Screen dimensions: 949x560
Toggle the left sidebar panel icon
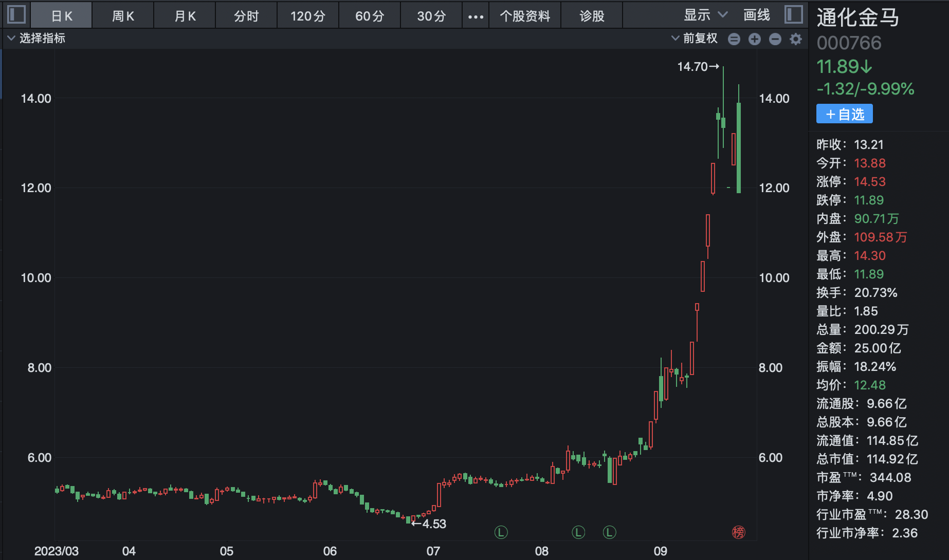click(16, 14)
